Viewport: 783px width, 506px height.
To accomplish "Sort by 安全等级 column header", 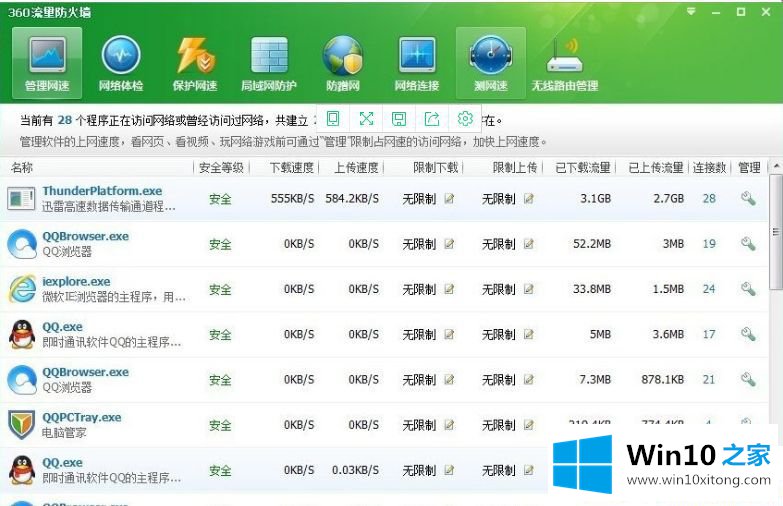I will coord(221,168).
